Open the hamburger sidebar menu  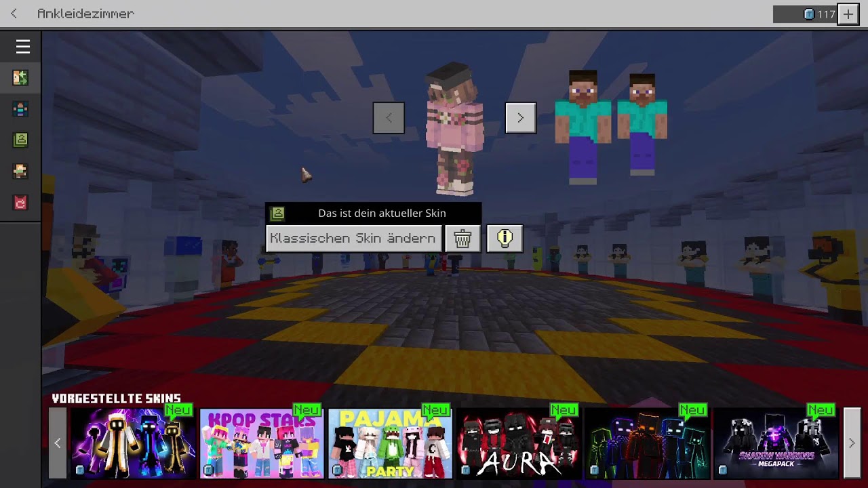[x=23, y=46]
